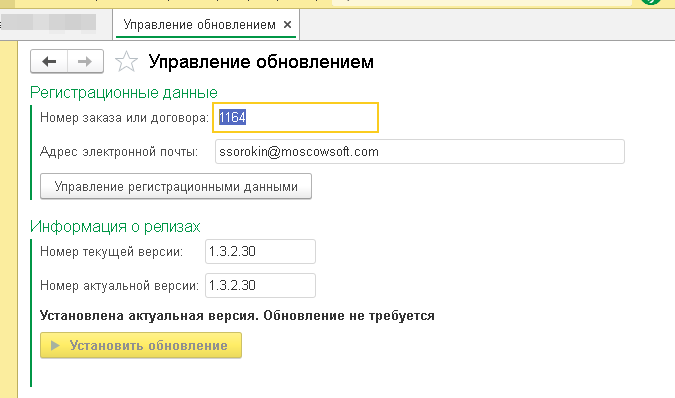The image size is (675, 398).
Task: Click the Установлена актуальная версия status message
Action: pos(237,316)
